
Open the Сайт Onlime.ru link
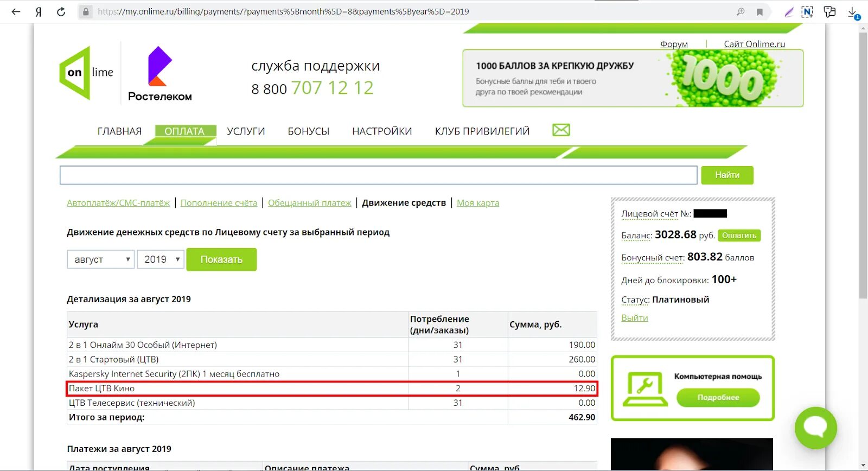pos(754,44)
